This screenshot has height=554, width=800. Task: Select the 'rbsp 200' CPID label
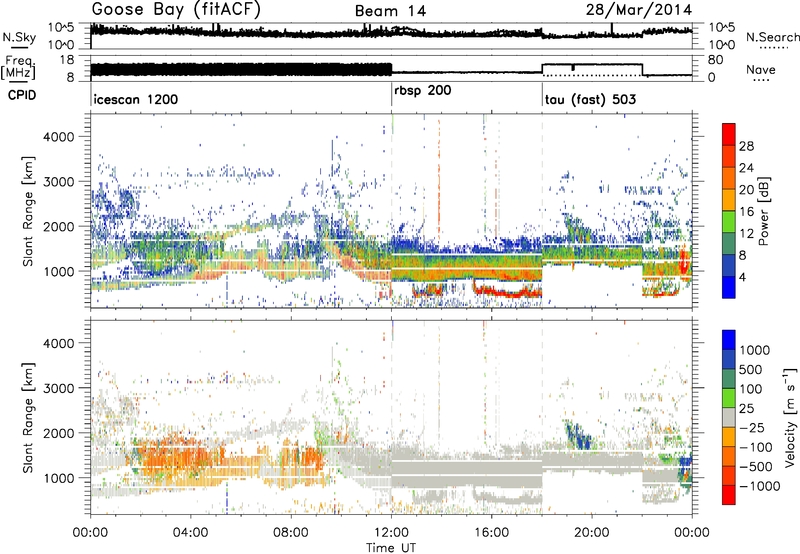point(422,91)
